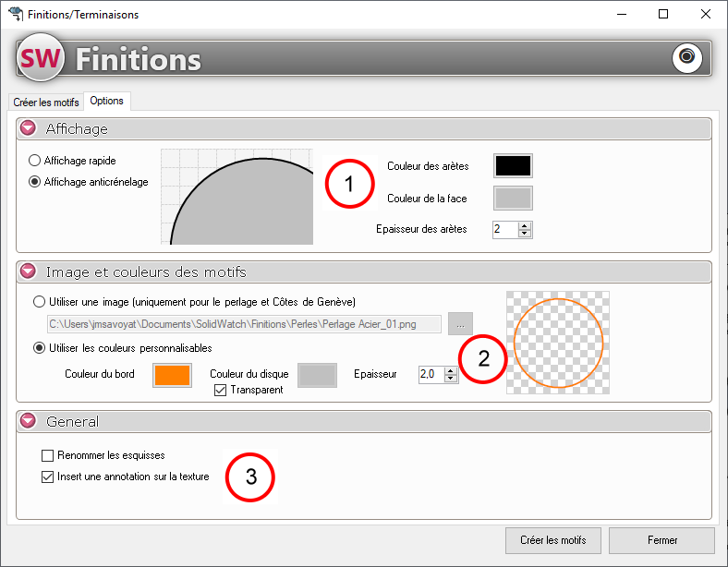Enable Renommer les esquisses checkbox
This screenshot has height=567, width=728.
coord(48,455)
